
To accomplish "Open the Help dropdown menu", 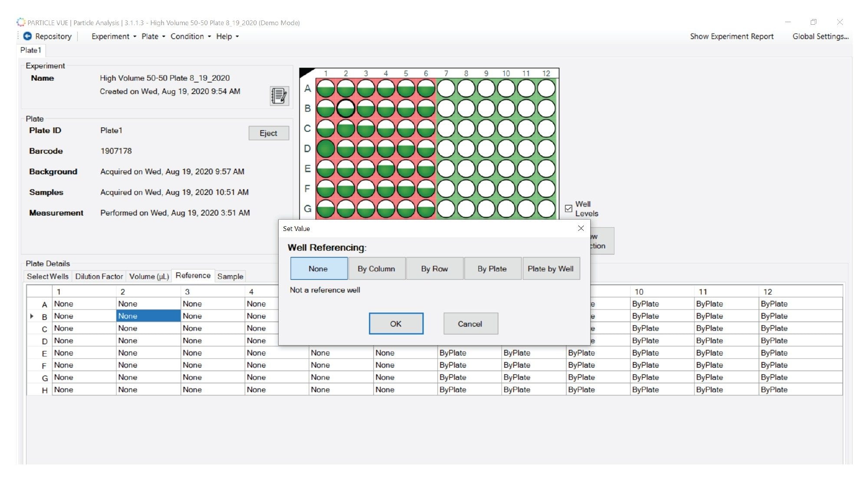I will click(225, 36).
